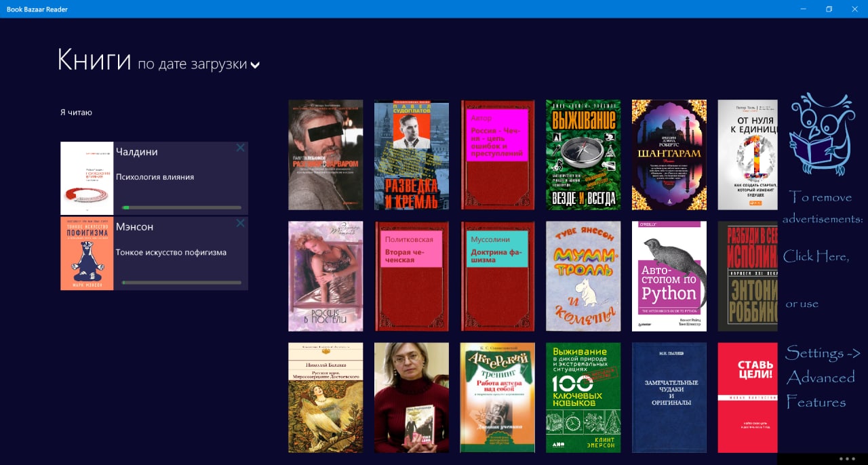The width and height of the screenshot is (868, 465).
Task: Open Ставь цели! book cover
Action: 748,397
